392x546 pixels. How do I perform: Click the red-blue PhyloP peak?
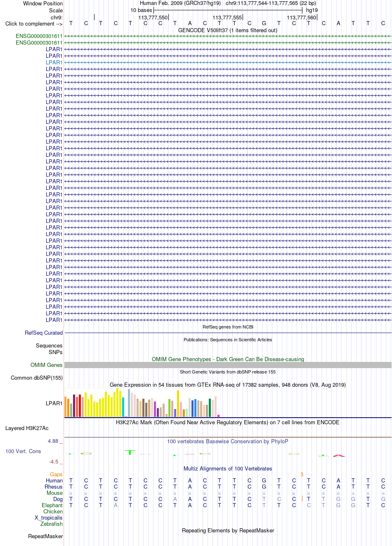[x=339, y=455]
